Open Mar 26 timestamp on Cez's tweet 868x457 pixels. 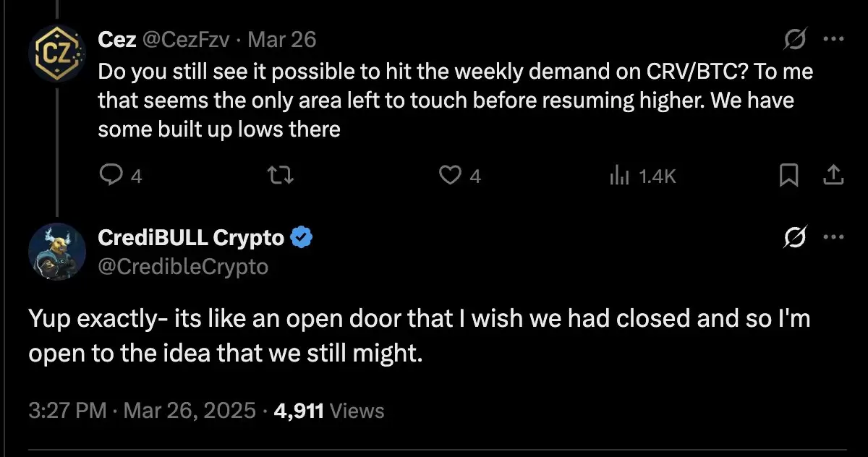coord(282,39)
